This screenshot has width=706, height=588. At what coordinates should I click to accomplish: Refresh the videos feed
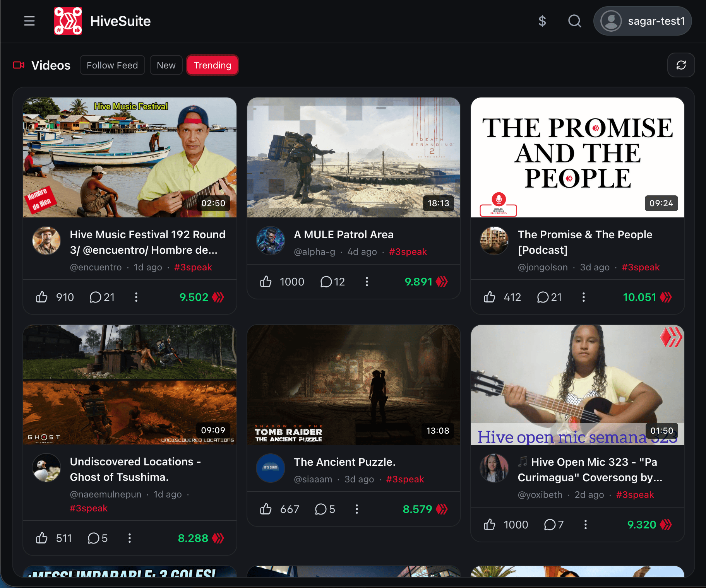pos(681,65)
